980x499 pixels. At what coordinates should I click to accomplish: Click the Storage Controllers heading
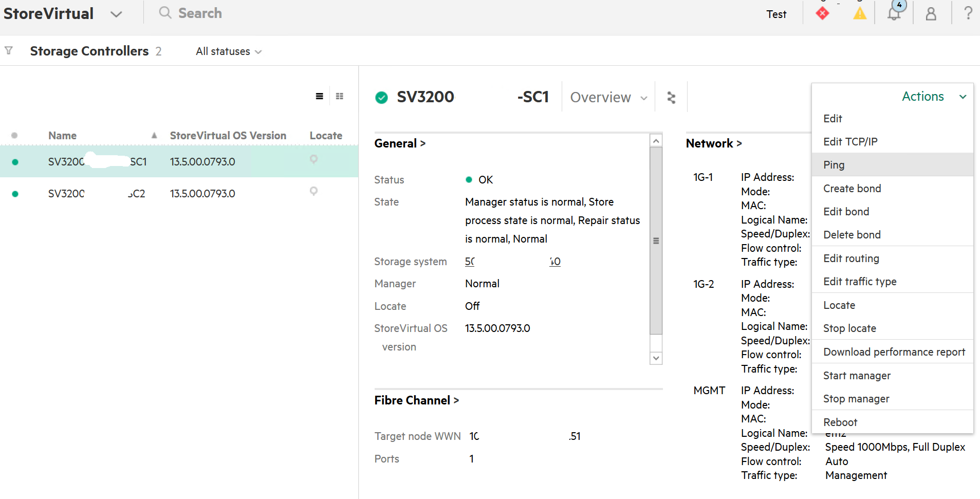coord(89,51)
